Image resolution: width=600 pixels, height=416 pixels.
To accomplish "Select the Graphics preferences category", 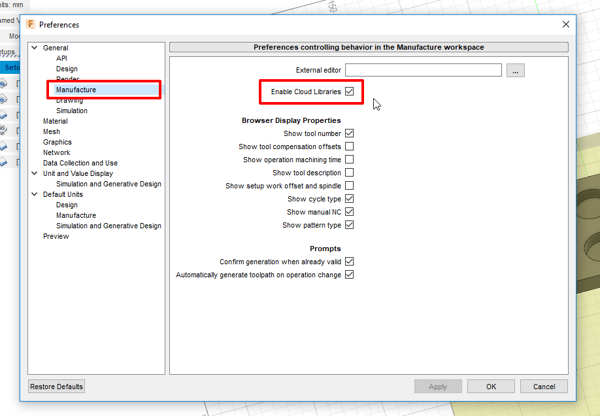I will tap(57, 142).
